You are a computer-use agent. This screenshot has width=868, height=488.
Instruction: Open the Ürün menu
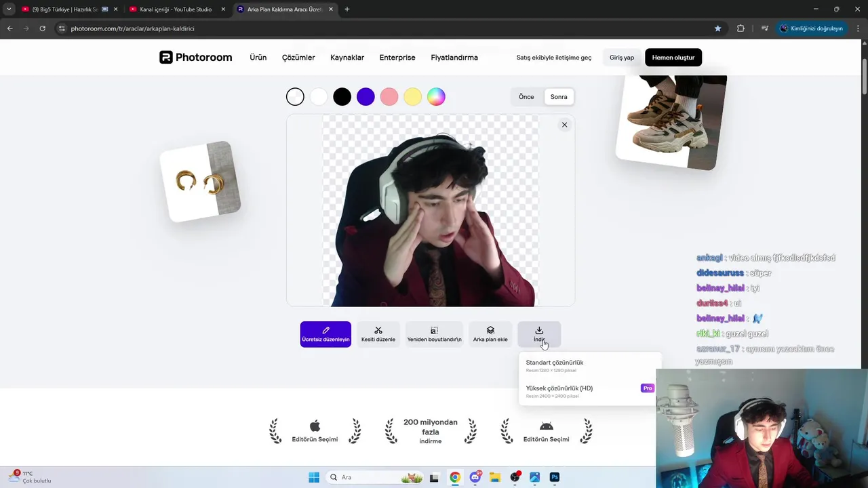coord(258,58)
